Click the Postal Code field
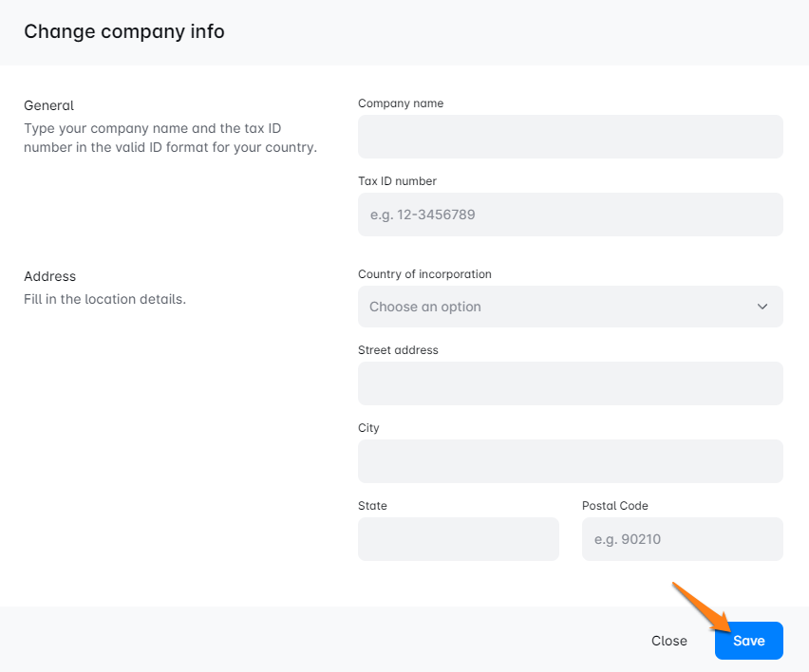This screenshot has height=672, width=809. 682,539
